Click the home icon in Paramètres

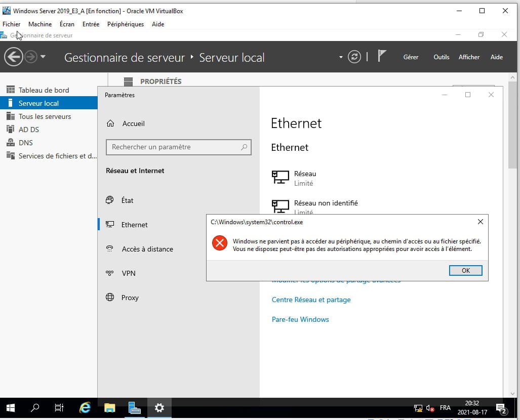tap(110, 123)
